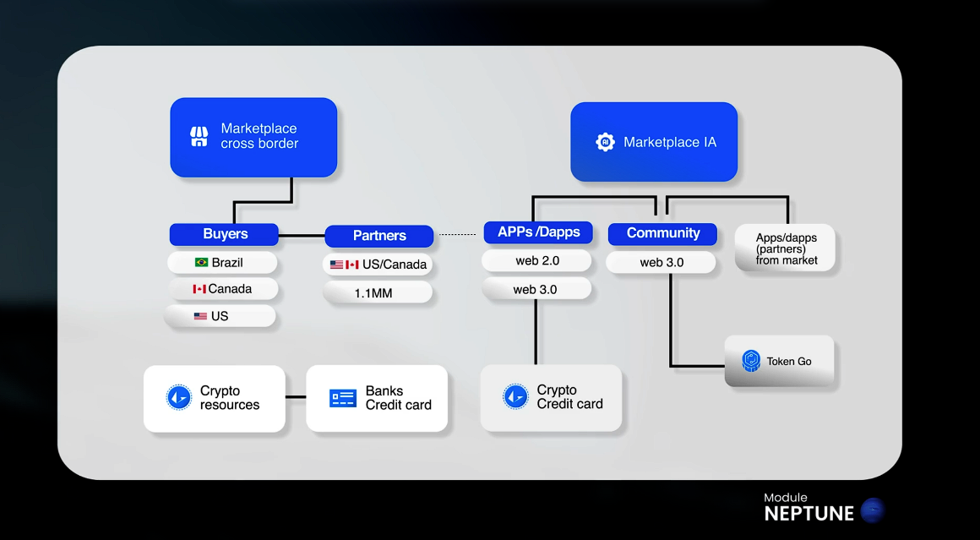Image resolution: width=980 pixels, height=540 pixels.
Task: Click the AI gear icon beside Marketplace IA
Action: 605,142
